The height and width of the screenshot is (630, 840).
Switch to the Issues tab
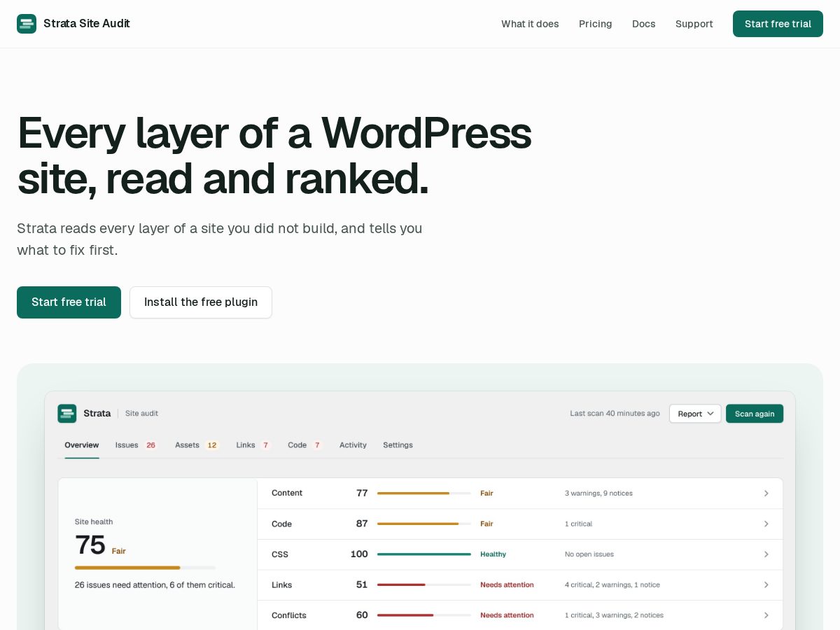(x=136, y=445)
